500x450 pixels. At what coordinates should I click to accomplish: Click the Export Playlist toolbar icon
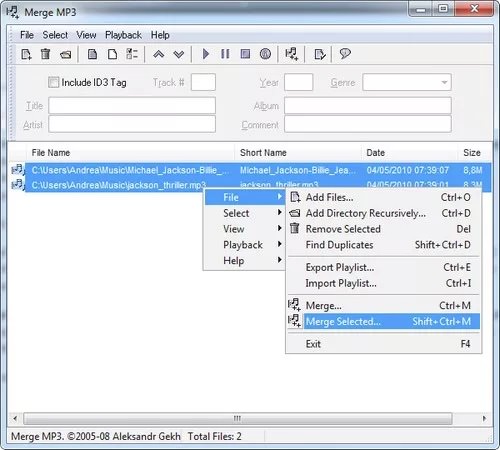[320, 54]
